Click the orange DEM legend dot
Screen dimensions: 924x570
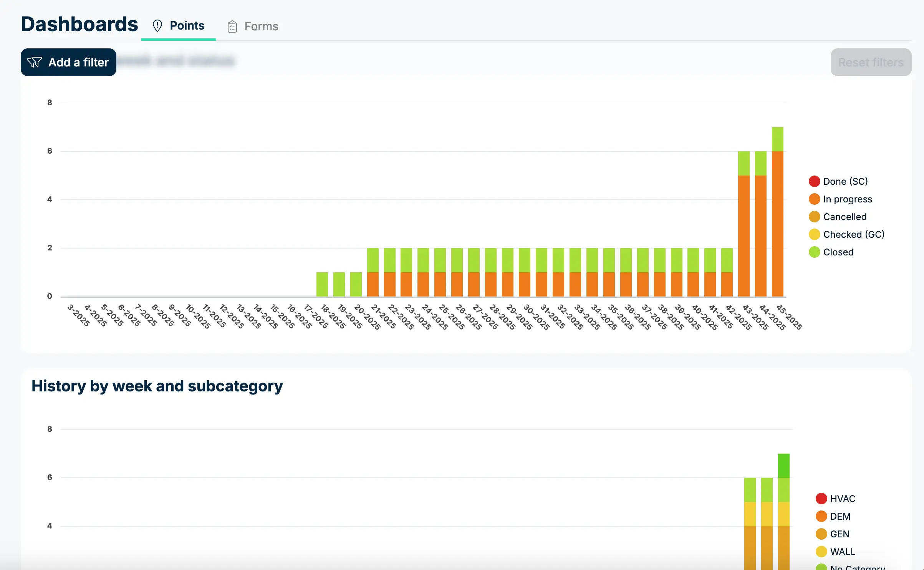pyautogui.click(x=821, y=516)
